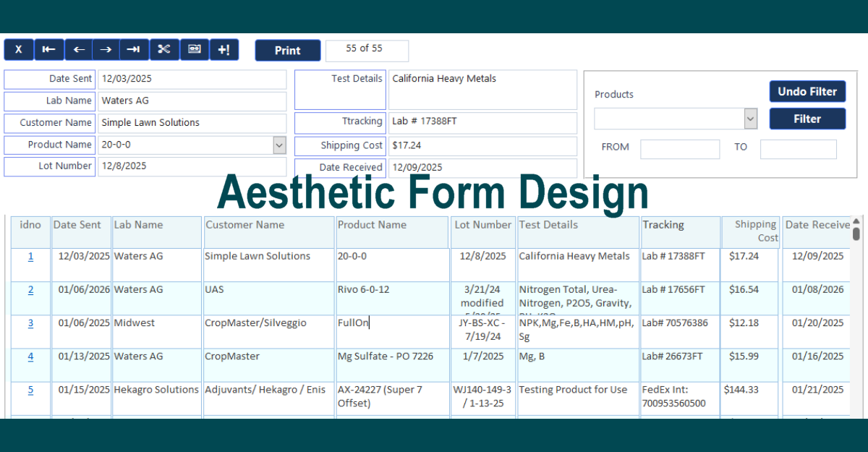Click the save record cassette icon
The height and width of the screenshot is (452, 868).
pos(194,50)
